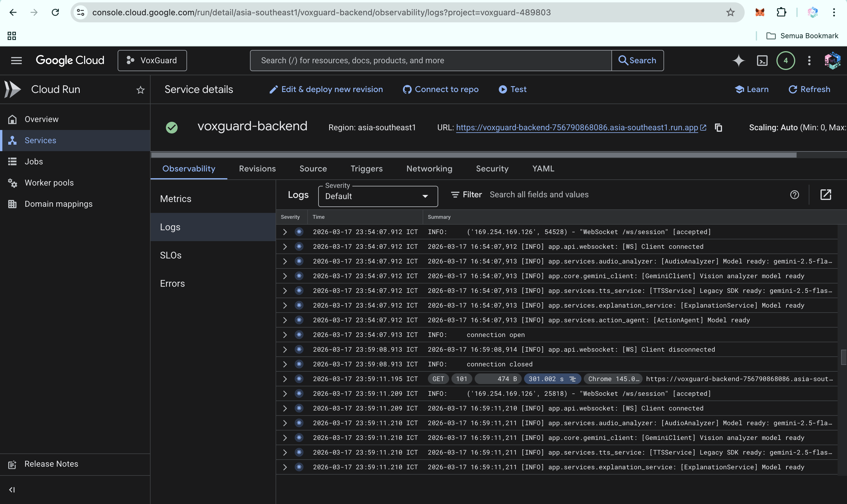The image size is (847, 504).
Task: Open logs in Logs Explorer icon
Action: point(826,195)
